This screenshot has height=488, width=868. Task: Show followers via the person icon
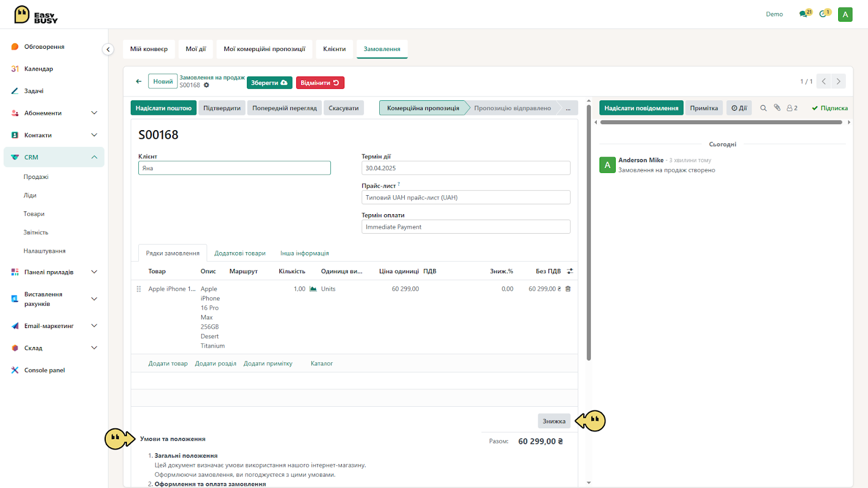792,108
